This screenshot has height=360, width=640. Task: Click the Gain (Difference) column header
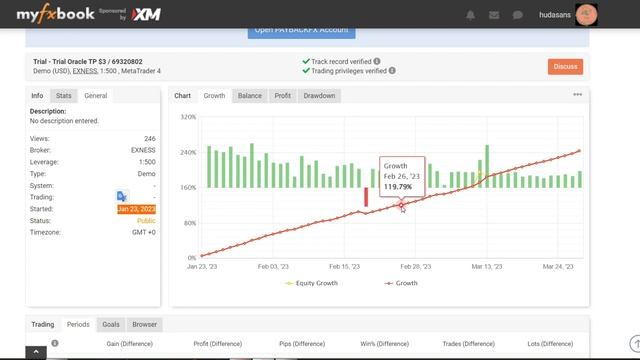pos(129,344)
